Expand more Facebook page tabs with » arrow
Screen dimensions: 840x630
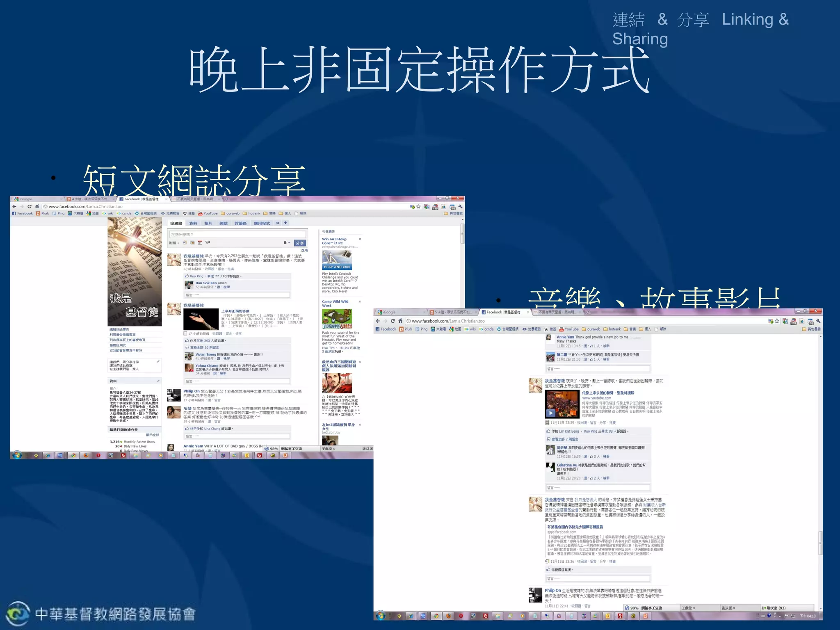[278, 223]
